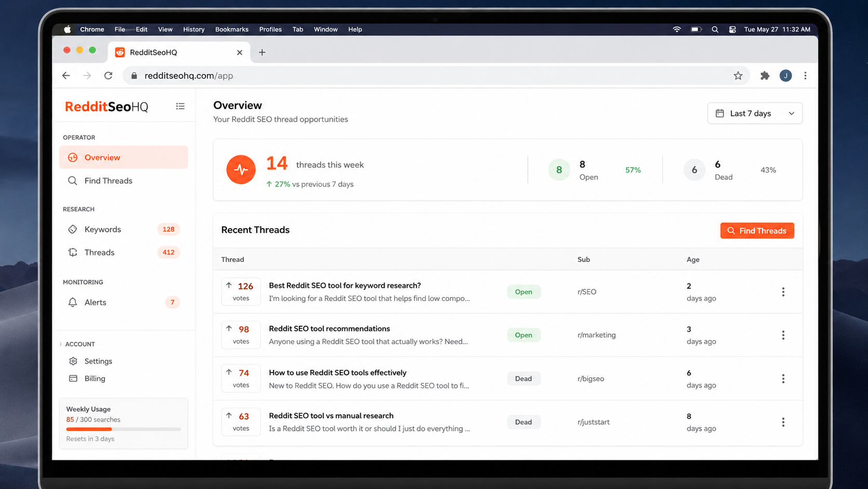Click r/SEO subreddit cell
Viewport: 868px width, 489px height.
coord(587,292)
